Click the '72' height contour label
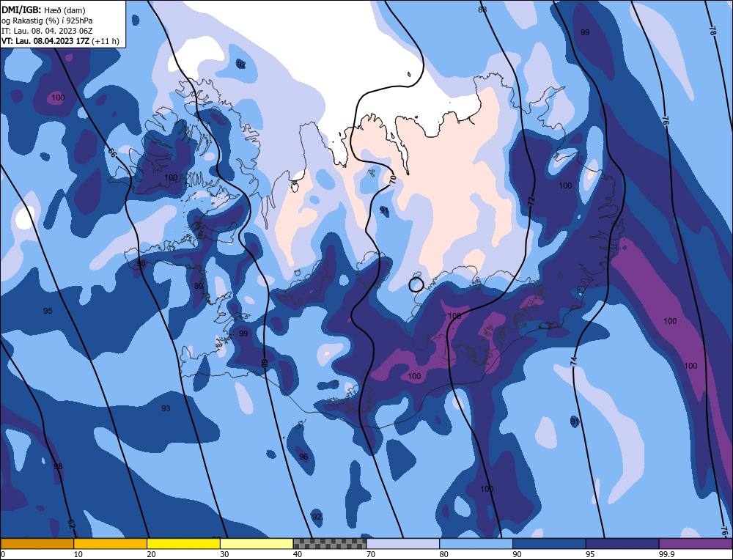This screenshot has height=560, width=733. pos(531,202)
